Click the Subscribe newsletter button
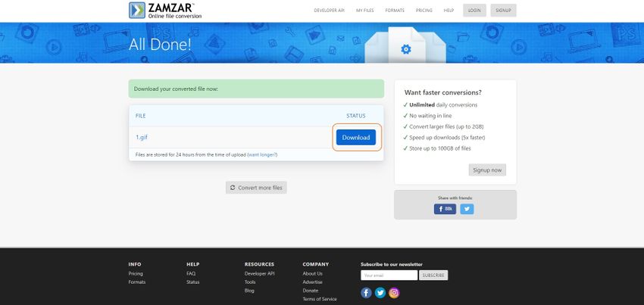644x305 pixels. tap(433, 275)
